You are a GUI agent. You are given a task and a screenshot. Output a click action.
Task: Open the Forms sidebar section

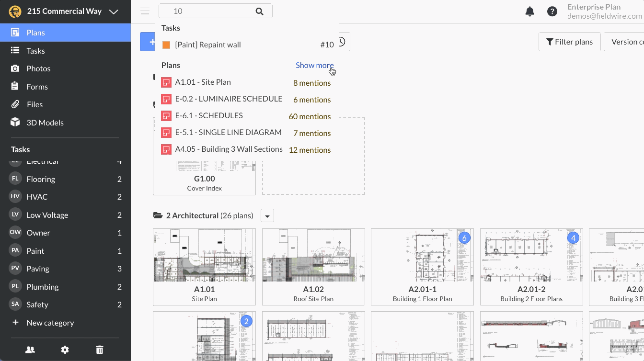click(x=65, y=87)
